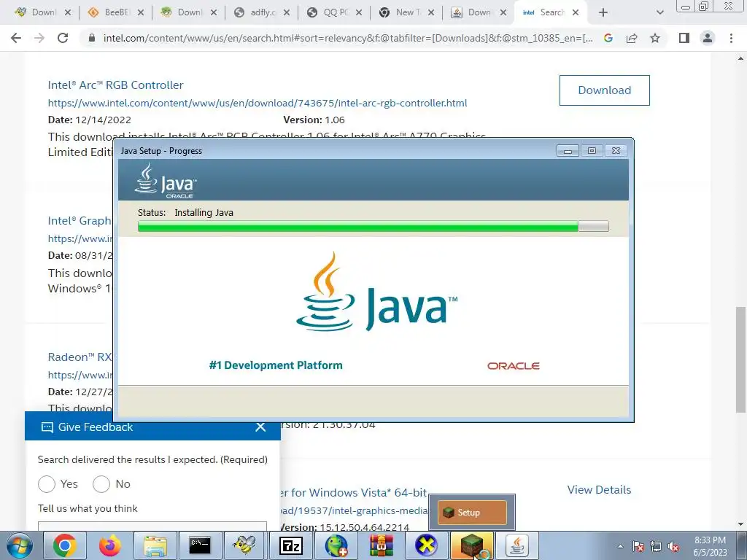Open the yellow X taskbar icon
Viewport: 747px width, 560px height.
[426, 545]
